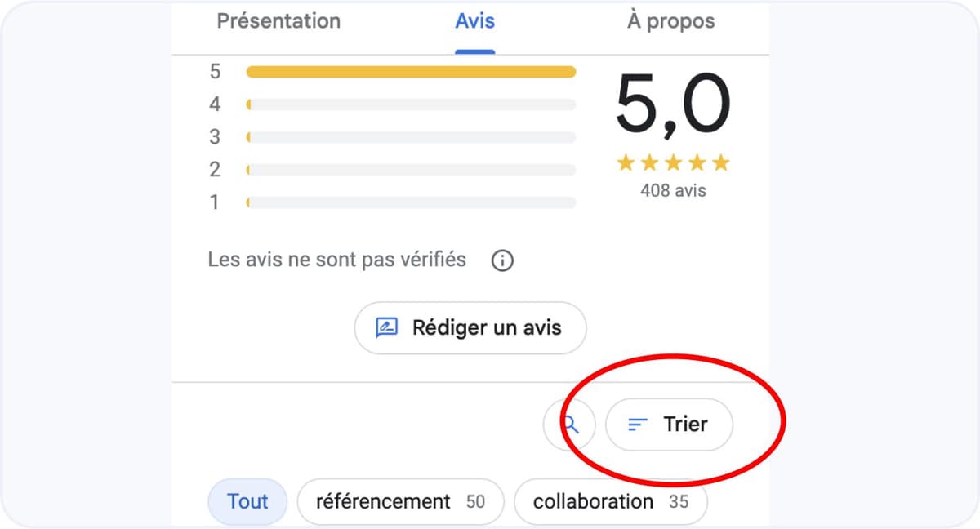Switch to the À propos tab
Image resolution: width=980 pixels, height=529 pixels.
pos(670,21)
